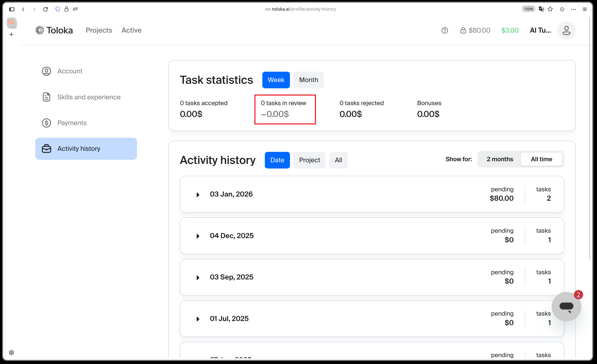Switch task statistics to Month
The height and width of the screenshot is (364, 597).
pyautogui.click(x=308, y=80)
